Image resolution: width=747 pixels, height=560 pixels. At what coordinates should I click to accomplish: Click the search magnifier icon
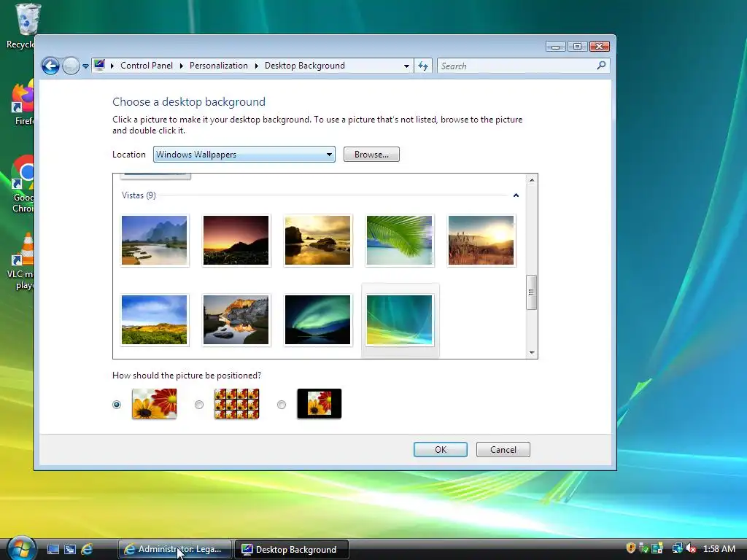click(601, 65)
